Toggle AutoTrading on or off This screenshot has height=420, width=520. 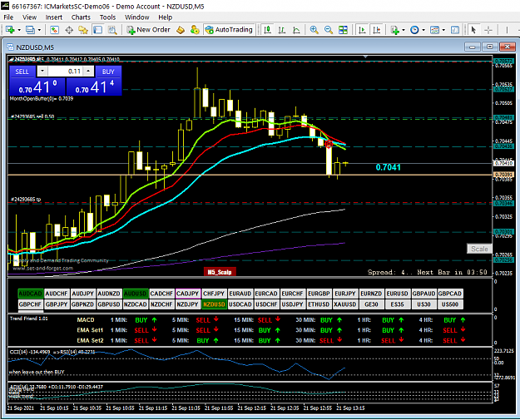click(x=229, y=30)
